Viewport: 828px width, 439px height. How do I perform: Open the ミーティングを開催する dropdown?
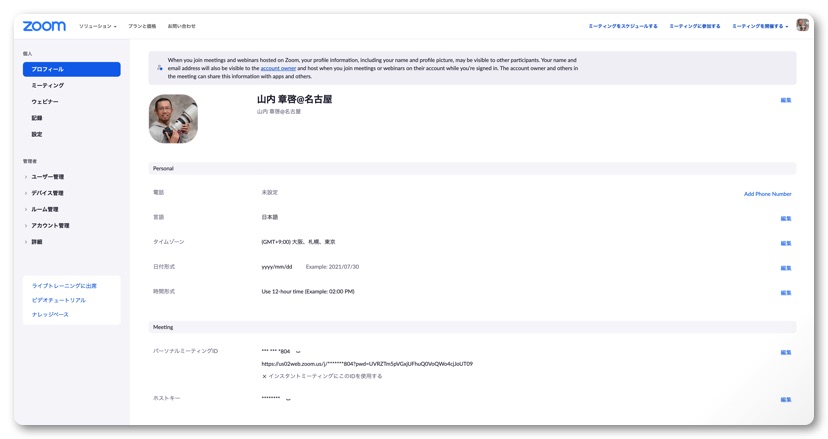(759, 26)
